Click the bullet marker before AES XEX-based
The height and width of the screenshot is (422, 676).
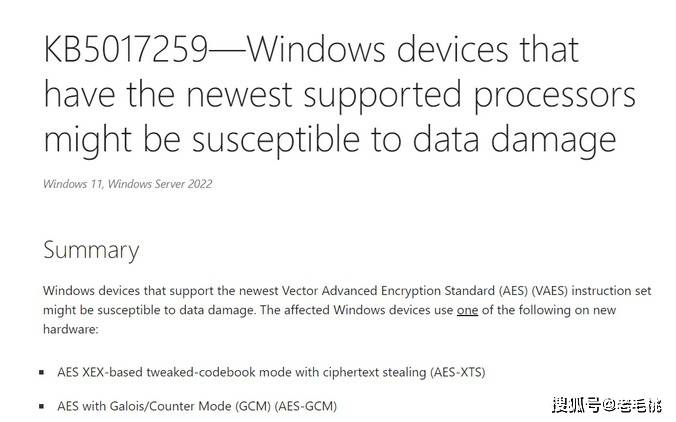[41, 372]
